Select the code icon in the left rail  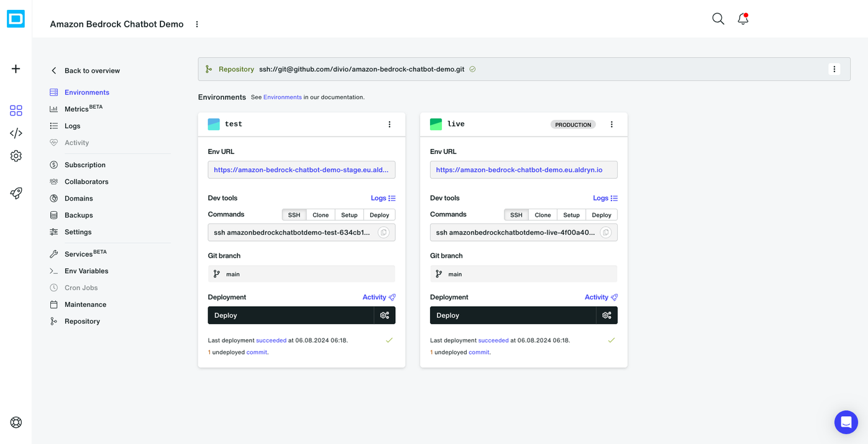[x=15, y=132]
